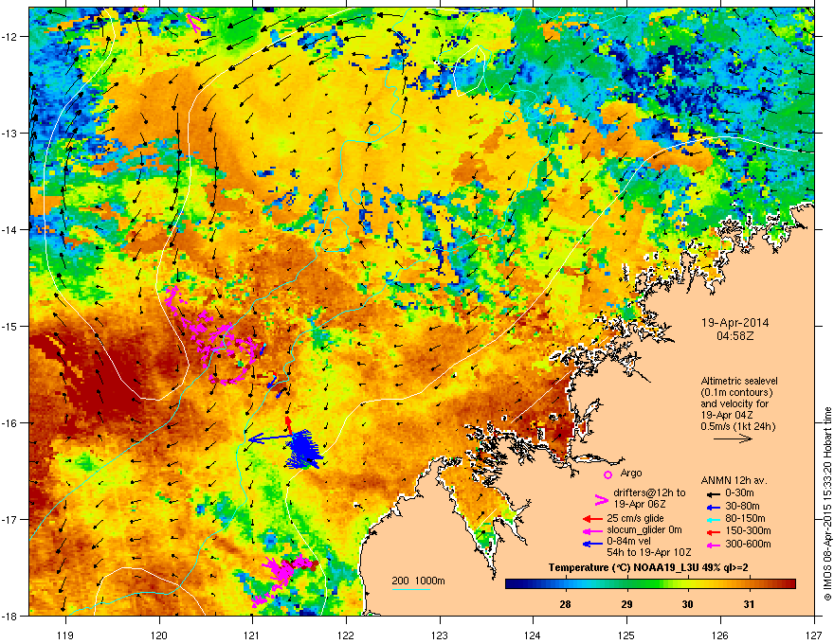Click the magenta drifters chevron symbol in legend

(601, 500)
